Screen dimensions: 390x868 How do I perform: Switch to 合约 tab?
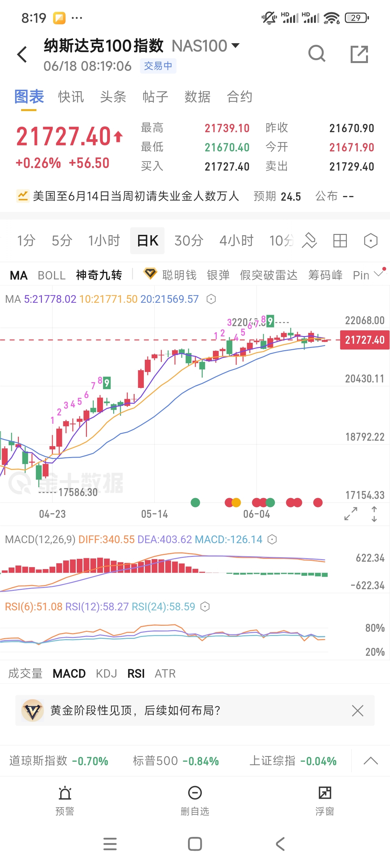[239, 97]
